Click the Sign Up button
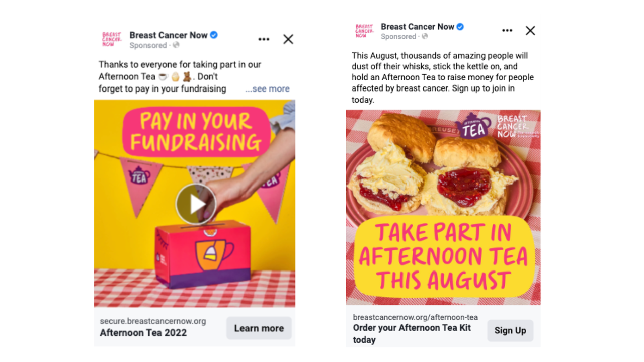 510,330
